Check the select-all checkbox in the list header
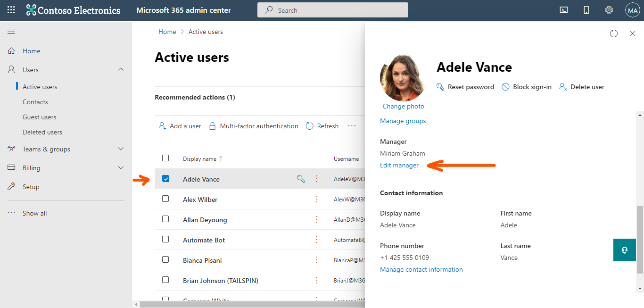The height and width of the screenshot is (308, 644). pos(165,158)
